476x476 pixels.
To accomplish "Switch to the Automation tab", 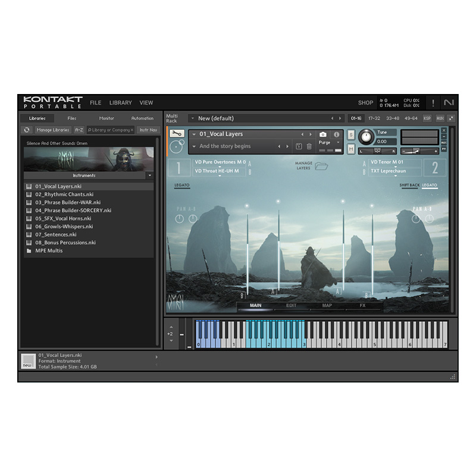I will pyautogui.click(x=142, y=118).
